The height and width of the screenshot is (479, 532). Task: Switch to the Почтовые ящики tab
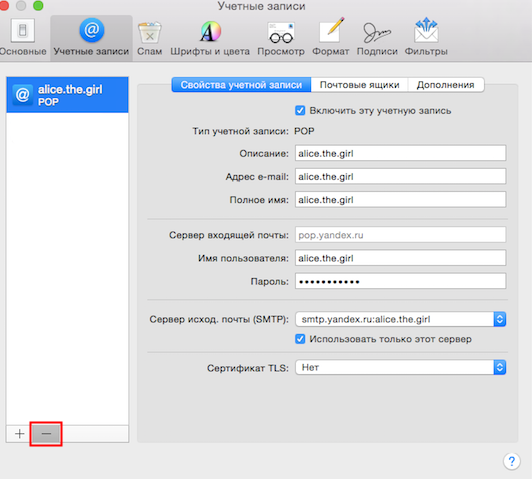click(x=359, y=85)
